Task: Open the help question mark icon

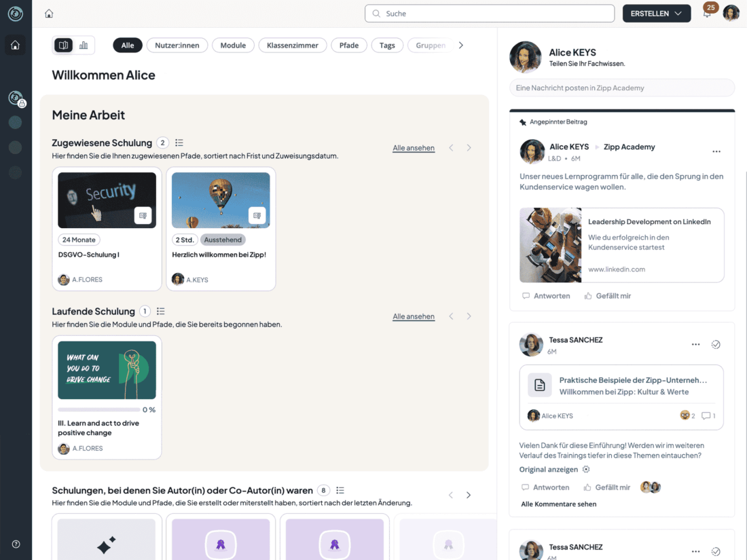Action: [16, 544]
